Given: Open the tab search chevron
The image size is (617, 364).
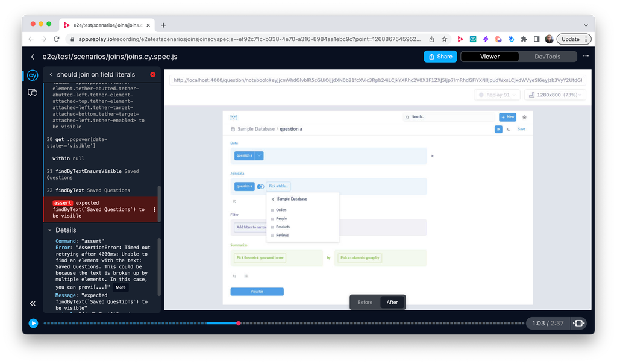Looking at the screenshot, I should pos(586,25).
